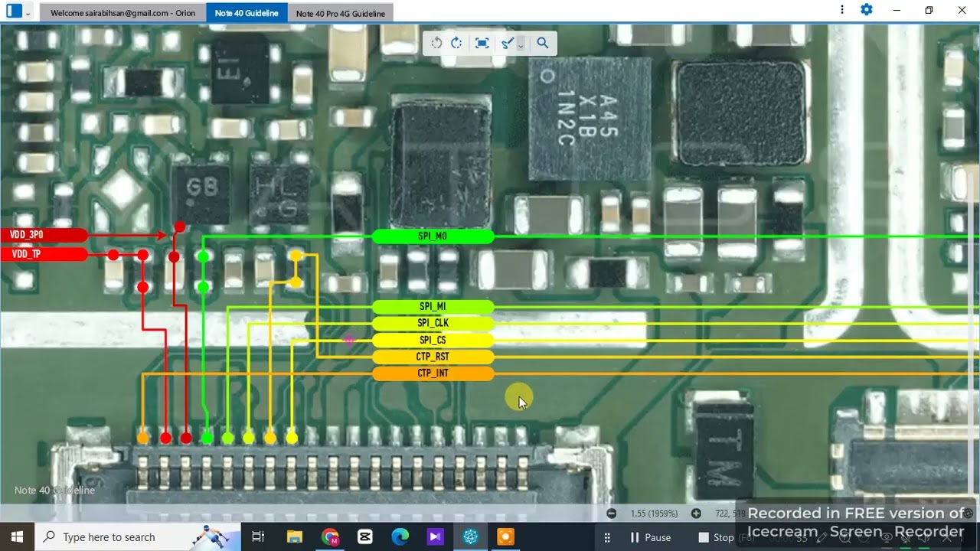
Task: Click the VDD_3P0 signal label
Action: [42, 235]
